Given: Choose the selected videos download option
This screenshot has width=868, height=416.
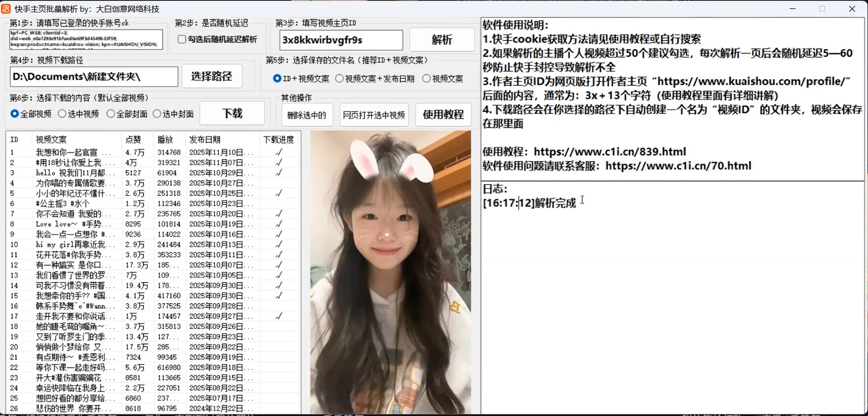Looking at the screenshot, I should (62, 113).
